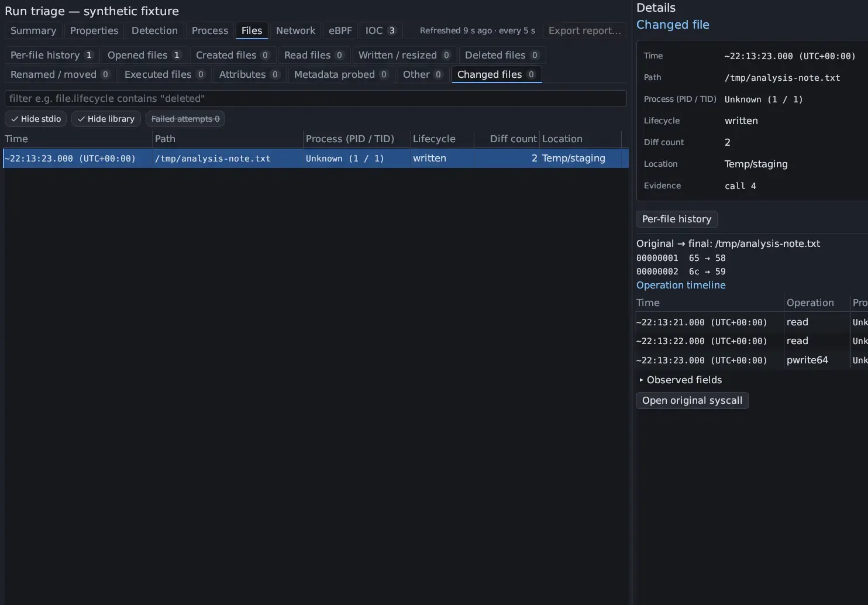The image size is (868, 605).
Task: Expand Observed fields section
Action: [681, 380]
